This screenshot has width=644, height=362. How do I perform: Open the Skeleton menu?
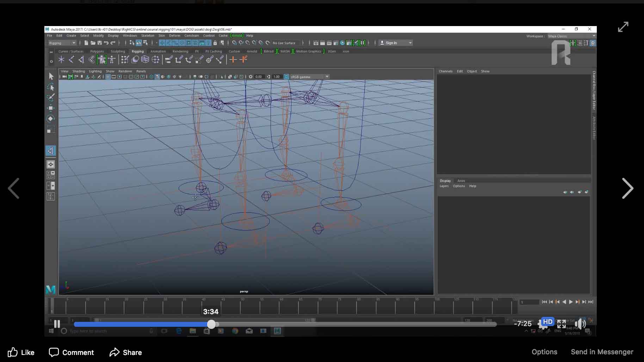[148, 36]
